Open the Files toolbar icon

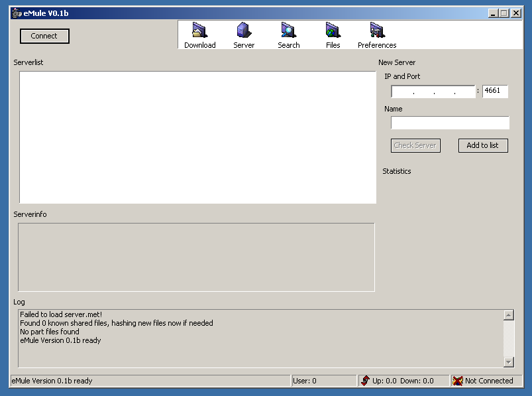point(333,31)
